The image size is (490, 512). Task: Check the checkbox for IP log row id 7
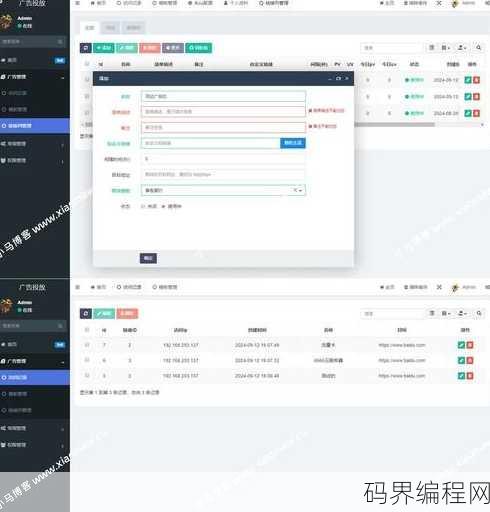(x=87, y=345)
